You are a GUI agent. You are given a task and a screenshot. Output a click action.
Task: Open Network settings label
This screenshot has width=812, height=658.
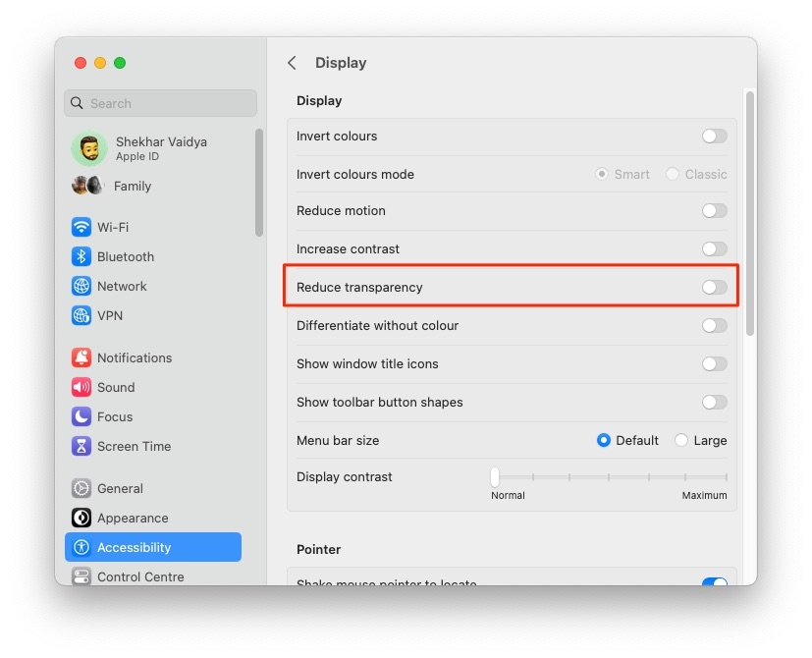[x=122, y=286]
